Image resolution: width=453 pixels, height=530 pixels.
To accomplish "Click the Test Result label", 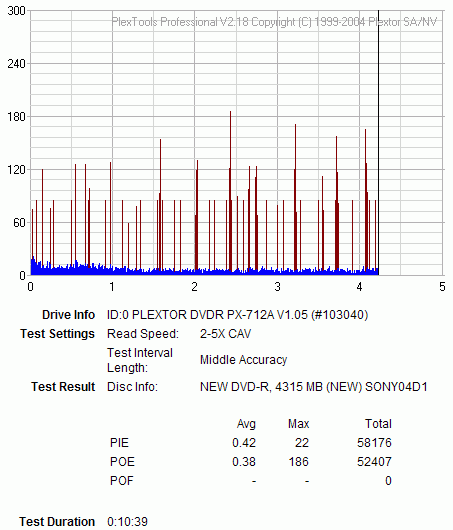I will [63, 387].
